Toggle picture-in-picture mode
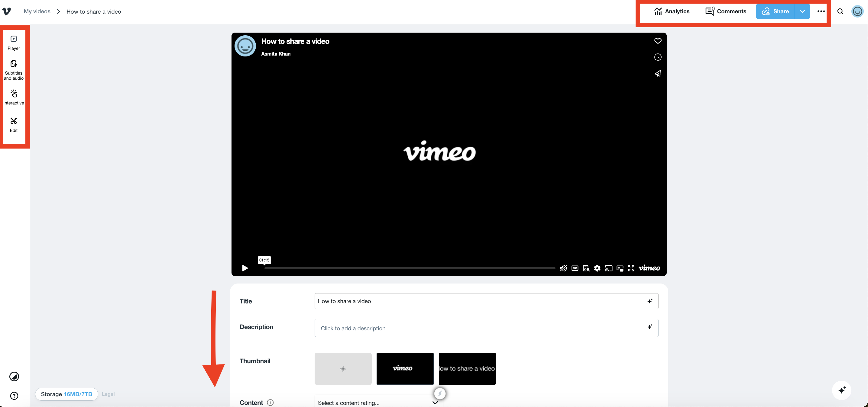Viewport: 868px width, 407px height. click(620, 268)
